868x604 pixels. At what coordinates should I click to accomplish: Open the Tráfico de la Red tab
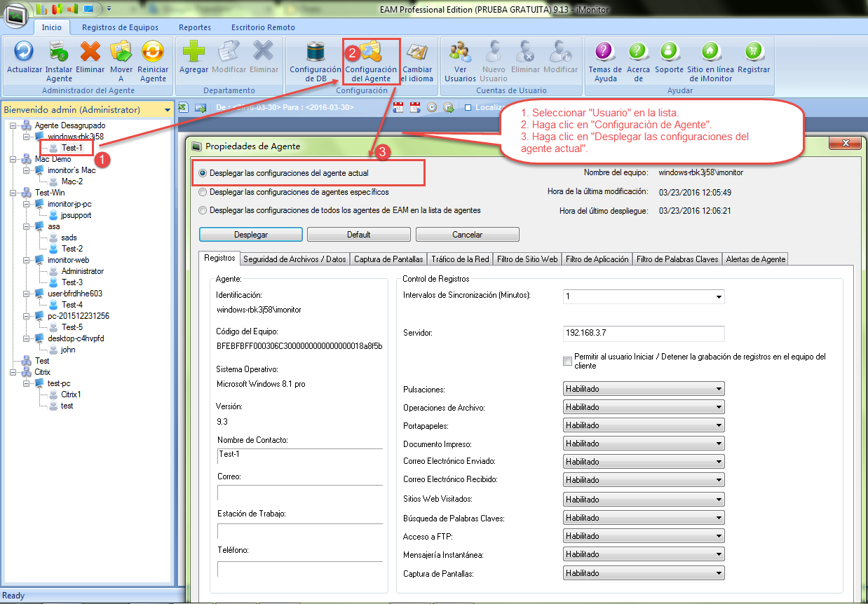click(460, 259)
